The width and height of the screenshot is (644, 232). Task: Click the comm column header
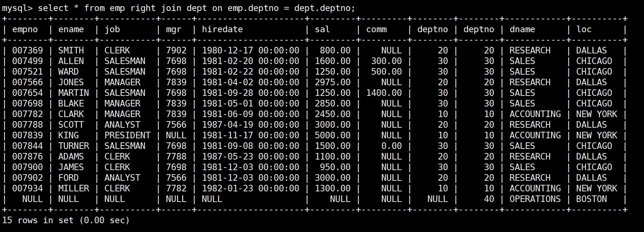[x=376, y=29]
